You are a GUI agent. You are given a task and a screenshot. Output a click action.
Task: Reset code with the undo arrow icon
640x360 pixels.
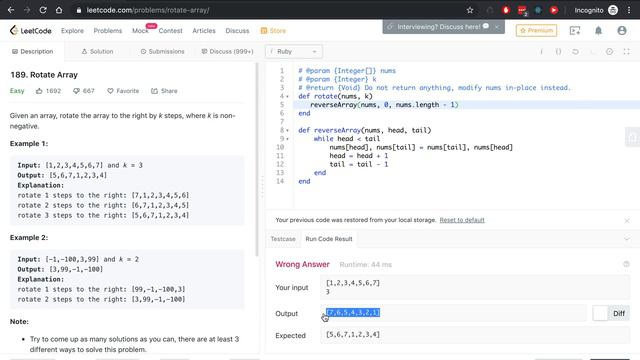click(x=575, y=51)
